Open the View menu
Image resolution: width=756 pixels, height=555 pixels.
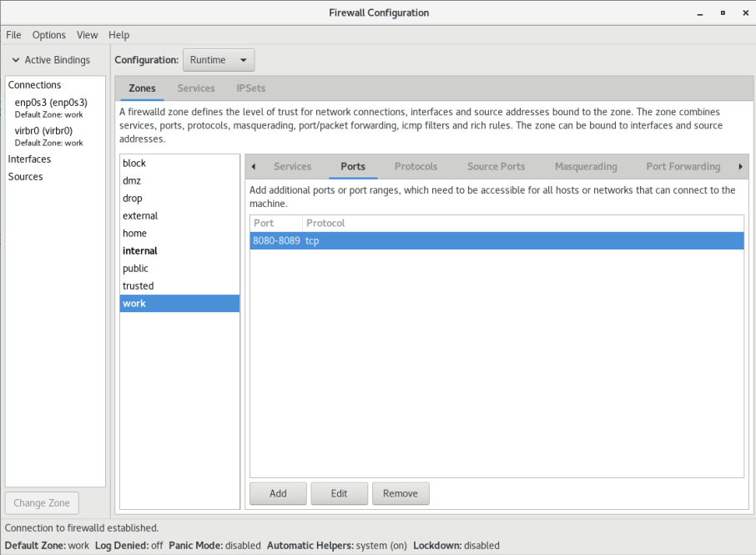[88, 35]
